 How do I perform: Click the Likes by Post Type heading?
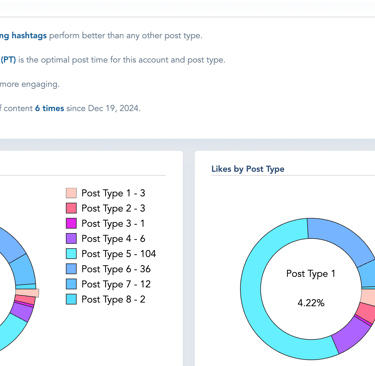[x=248, y=169]
